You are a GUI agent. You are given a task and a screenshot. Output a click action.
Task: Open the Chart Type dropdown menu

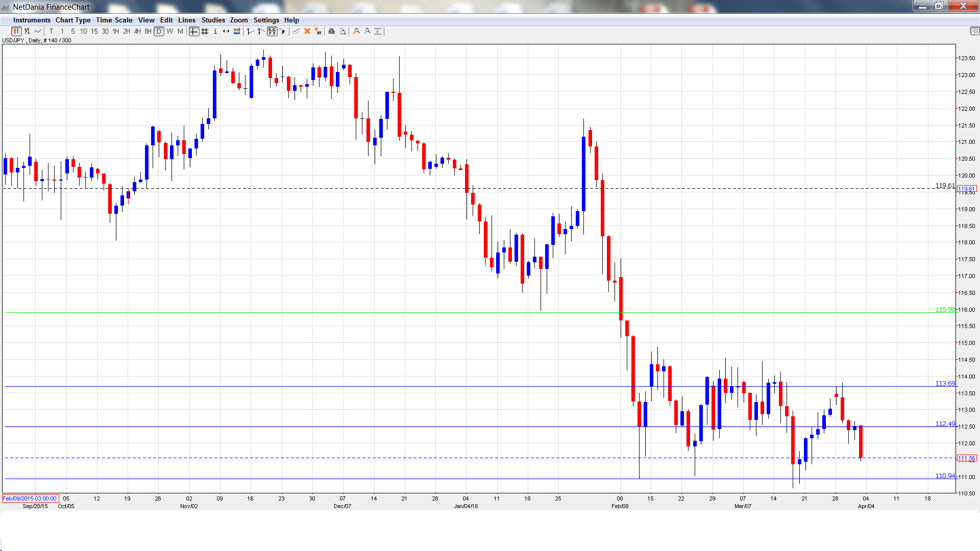pos(73,20)
